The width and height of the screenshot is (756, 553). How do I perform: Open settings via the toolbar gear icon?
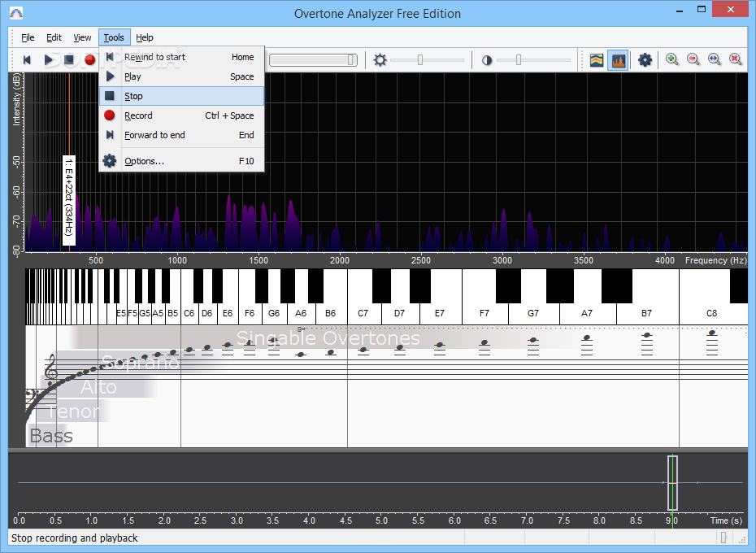[645, 60]
